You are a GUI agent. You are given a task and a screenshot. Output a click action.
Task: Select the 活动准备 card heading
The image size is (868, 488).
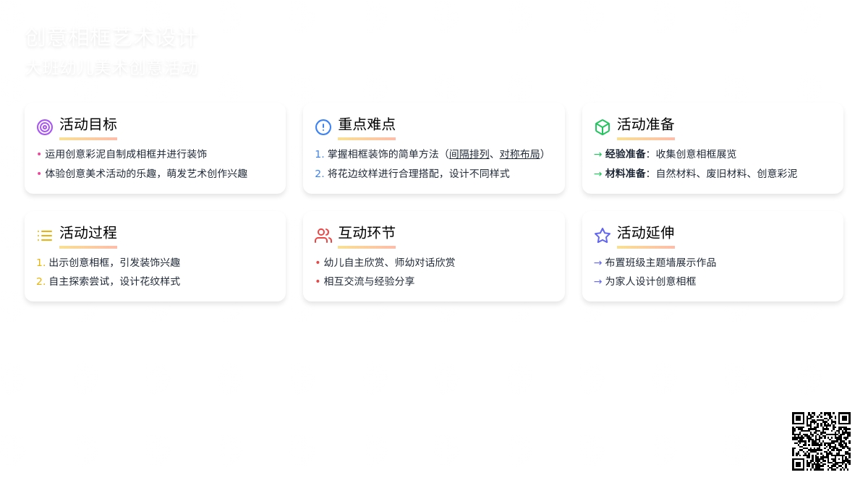[645, 124]
